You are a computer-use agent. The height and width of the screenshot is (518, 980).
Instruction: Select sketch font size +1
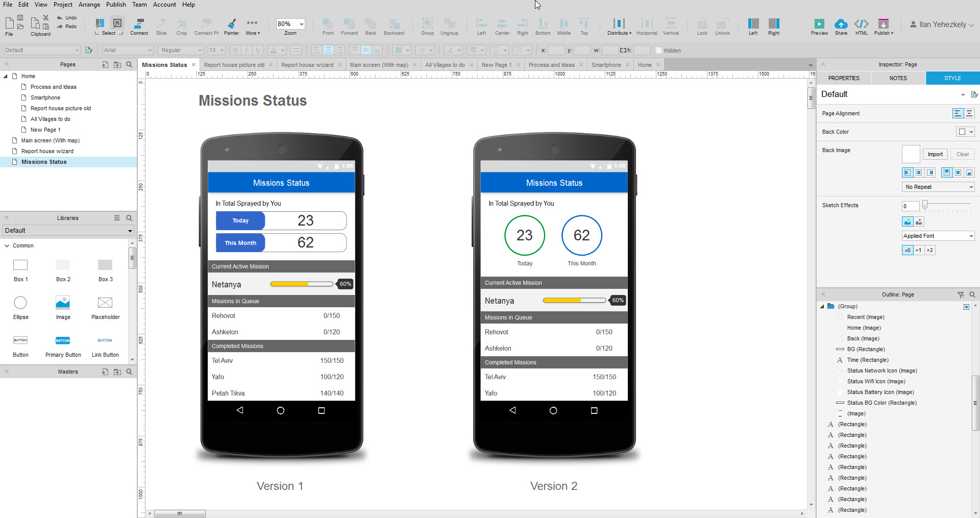click(919, 250)
